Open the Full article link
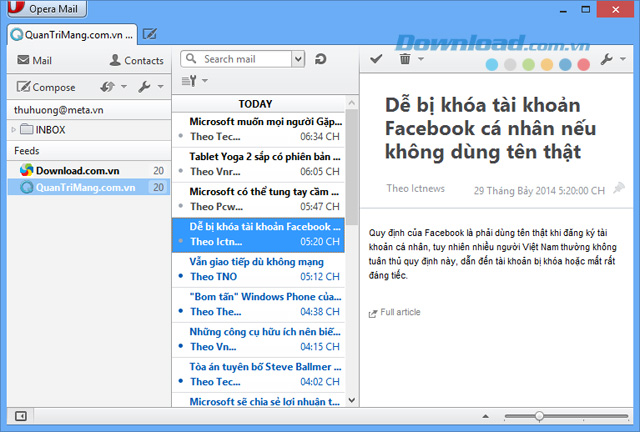Viewport: 640px width, 432px height. click(x=395, y=312)
